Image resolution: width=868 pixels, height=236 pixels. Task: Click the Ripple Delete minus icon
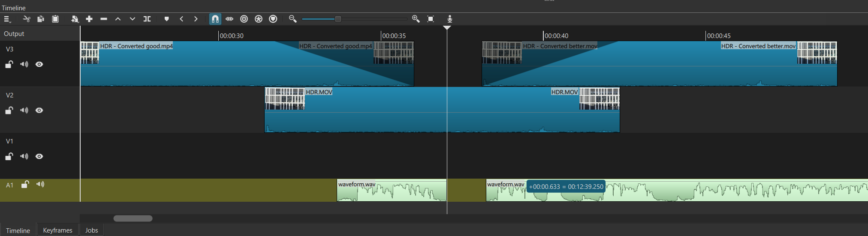tap(104, 19)
